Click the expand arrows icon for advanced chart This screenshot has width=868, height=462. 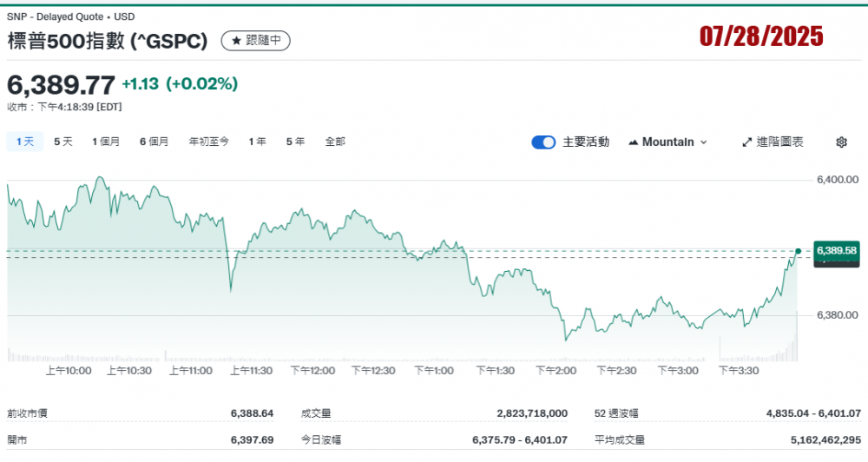pos(746,142)
